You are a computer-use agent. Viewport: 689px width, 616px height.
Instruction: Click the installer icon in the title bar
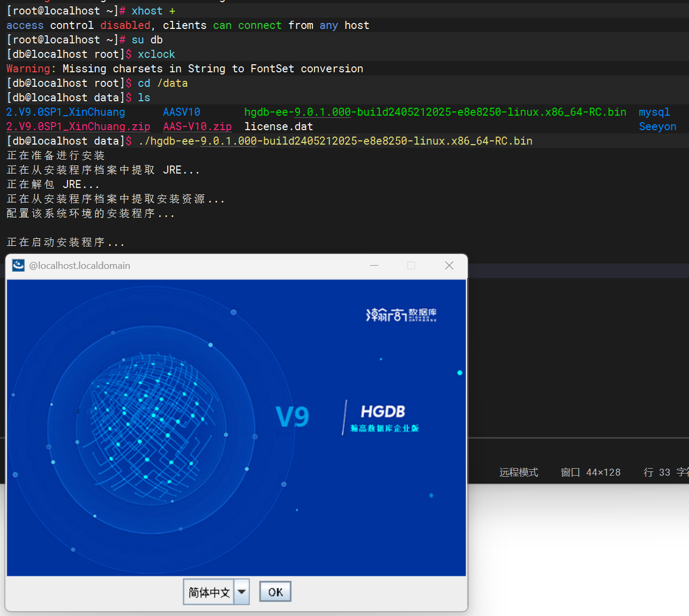click(19, 266)
